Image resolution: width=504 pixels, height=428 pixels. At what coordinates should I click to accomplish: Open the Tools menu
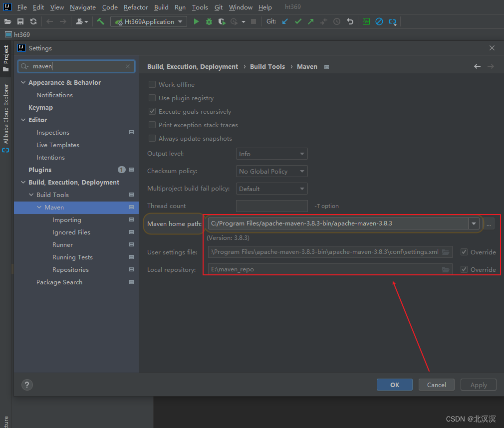pyautogui.click(x=200, y=7)
